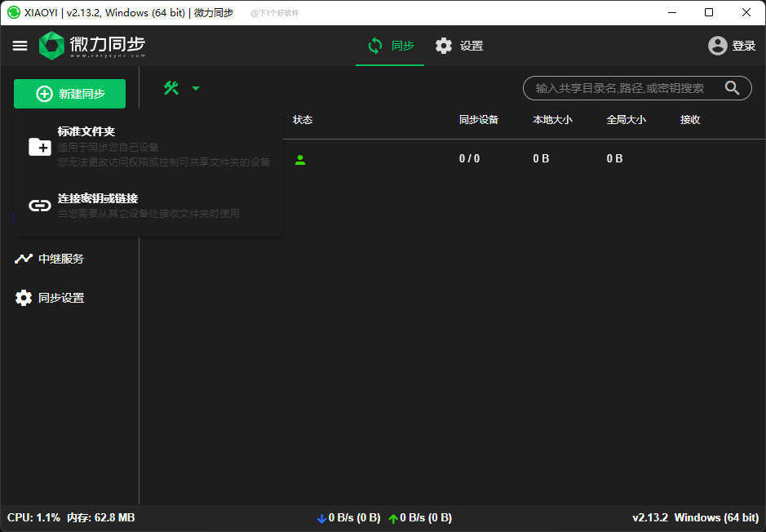Image resolution: width=766 pixels, height=532 pixels.
Task: Click the add-folder icon
Action: 40,147
